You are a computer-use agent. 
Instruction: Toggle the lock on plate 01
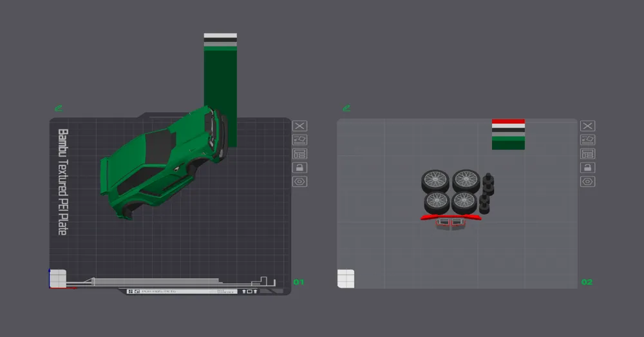point(299,168)
